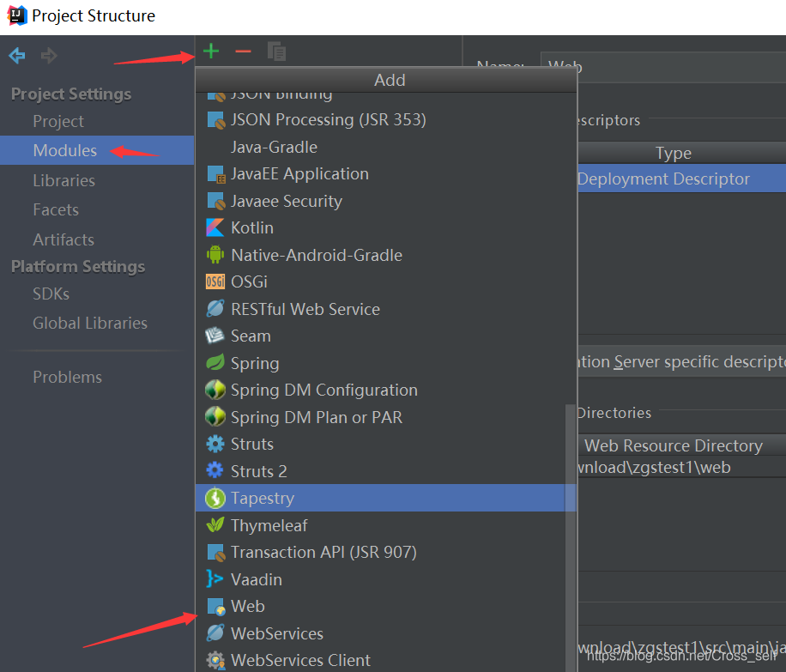Click the Thymeleaf leaf icon
Image resolution: width=786 pixels, height=672 pixels.
pos(215,525)
